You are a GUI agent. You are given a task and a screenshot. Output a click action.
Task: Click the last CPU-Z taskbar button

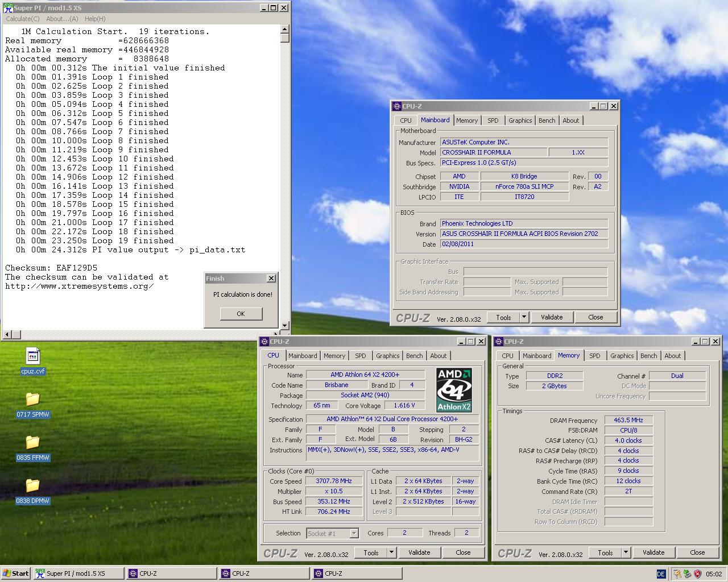point(356,573)
